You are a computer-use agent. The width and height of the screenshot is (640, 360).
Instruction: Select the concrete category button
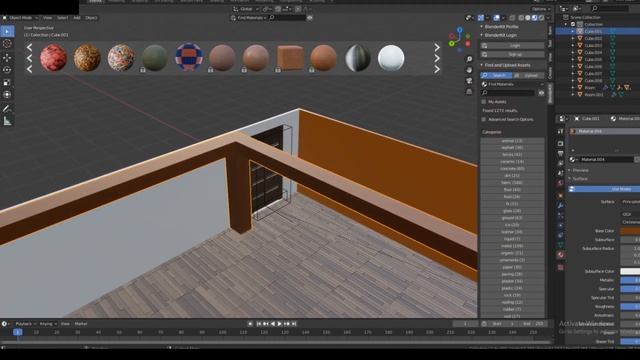click(512, 169)
